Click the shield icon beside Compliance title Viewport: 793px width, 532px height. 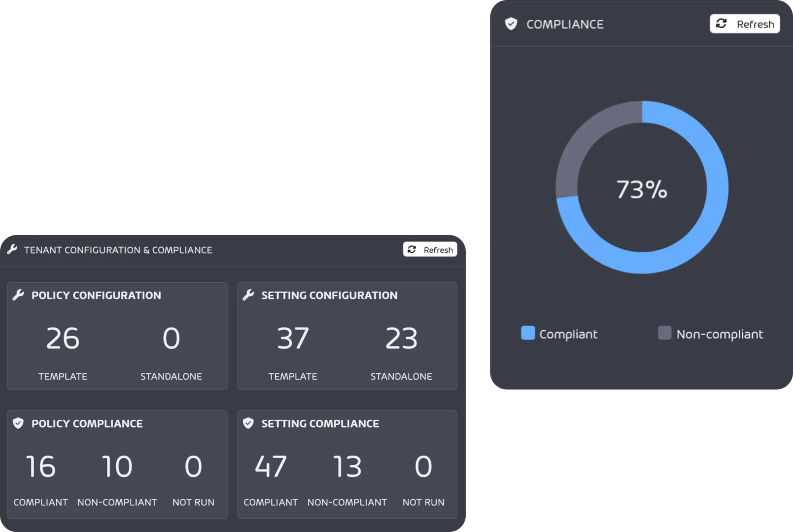tap(511, 24)
